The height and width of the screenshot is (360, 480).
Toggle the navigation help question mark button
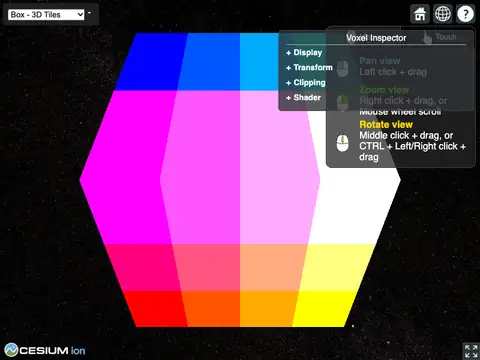click(x=465, y=14)
